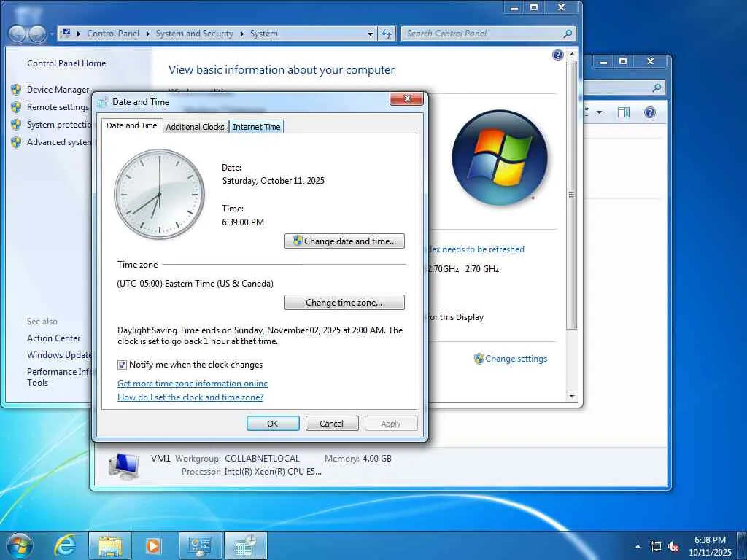Click Change date and time button
Screen dimensions: 747x560
pos(344,241)
